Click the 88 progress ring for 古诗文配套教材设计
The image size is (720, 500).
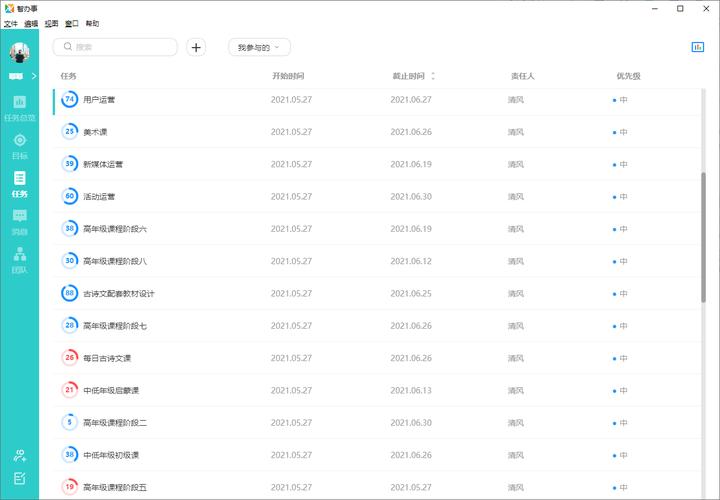point(70,294)
